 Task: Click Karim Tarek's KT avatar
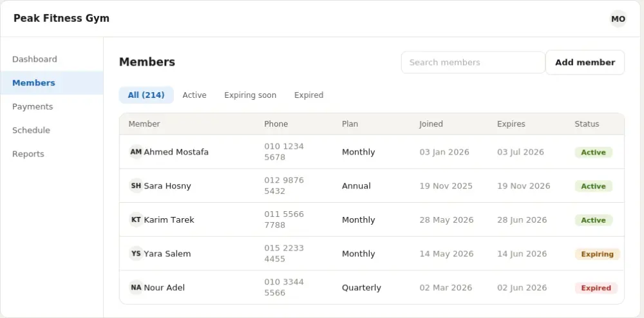tap(136, 220)
